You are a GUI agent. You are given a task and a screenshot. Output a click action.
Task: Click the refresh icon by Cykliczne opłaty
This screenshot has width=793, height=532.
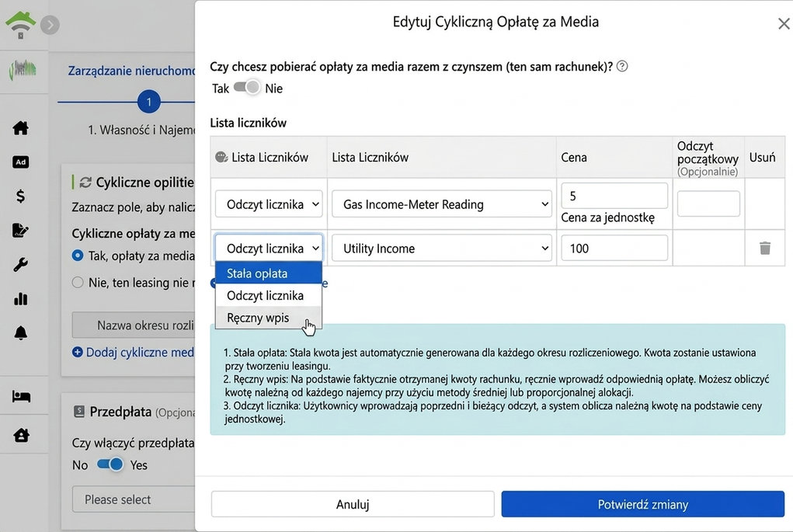[85, 183]
